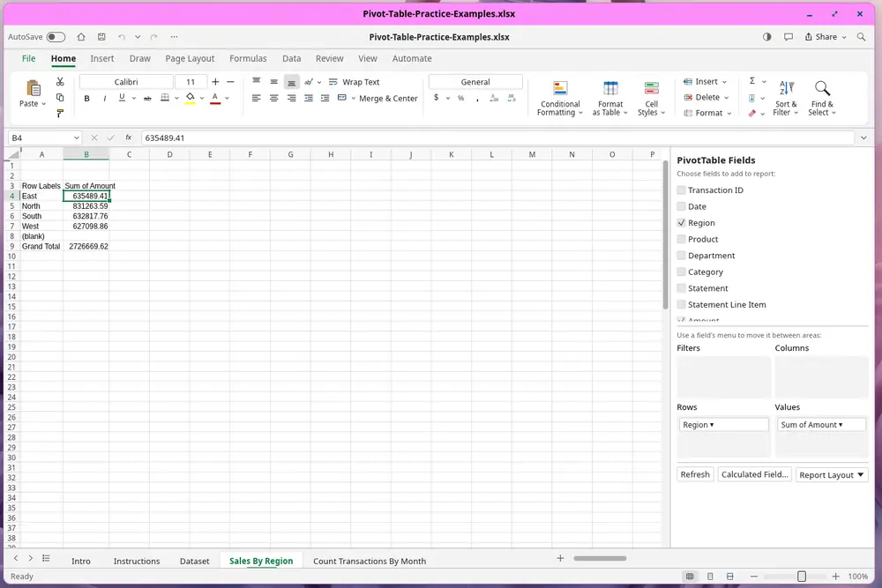Open the Region field menu in Rows
882x588 pixels.
[723, 425]
